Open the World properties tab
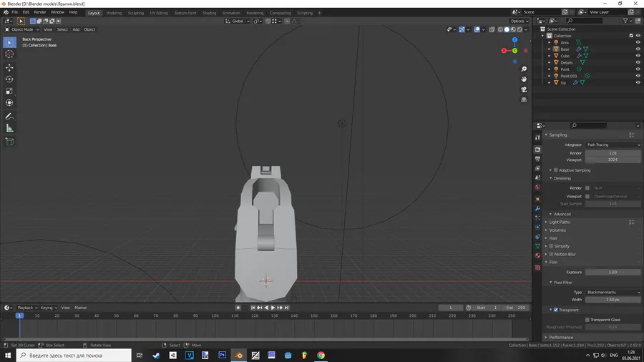 [537, 187]
